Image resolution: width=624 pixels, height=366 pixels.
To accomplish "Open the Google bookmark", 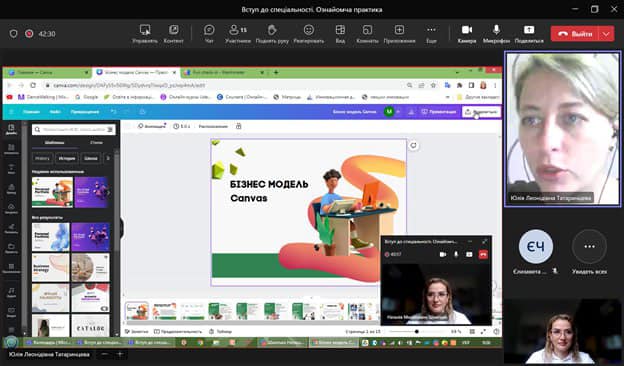I will [86, 97].
